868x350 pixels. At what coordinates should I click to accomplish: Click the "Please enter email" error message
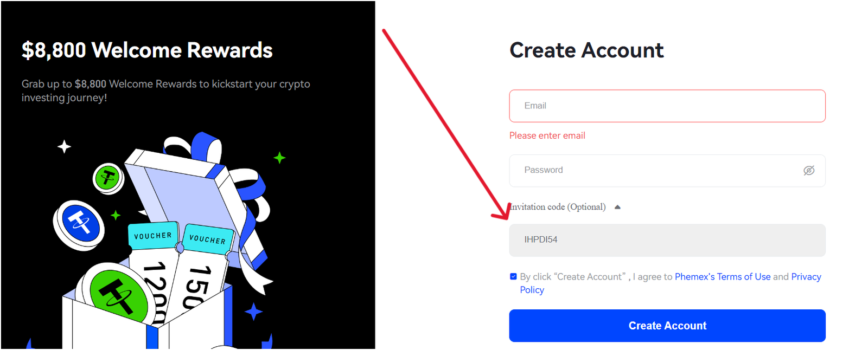(x=547, y=136)
